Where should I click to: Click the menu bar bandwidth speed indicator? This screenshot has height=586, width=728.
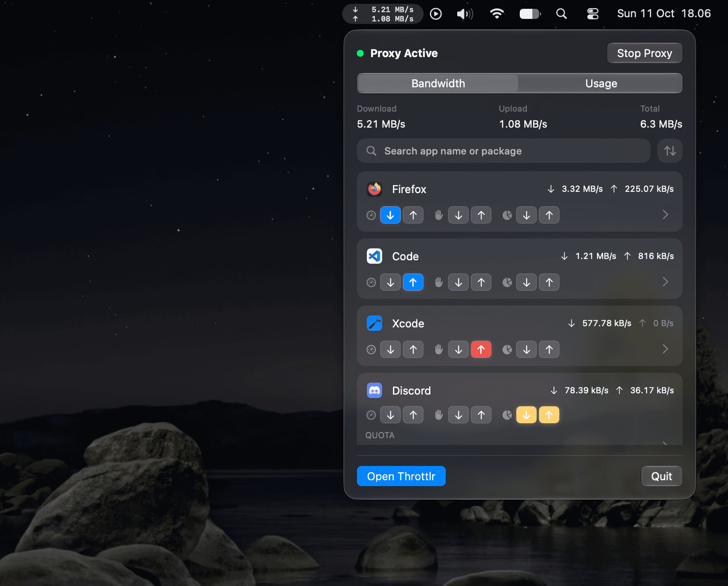click(x=383, y=14)
